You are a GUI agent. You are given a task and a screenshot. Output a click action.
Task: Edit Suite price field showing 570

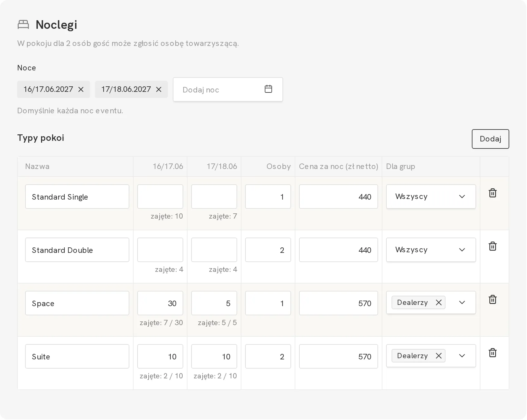click(339, 356)
